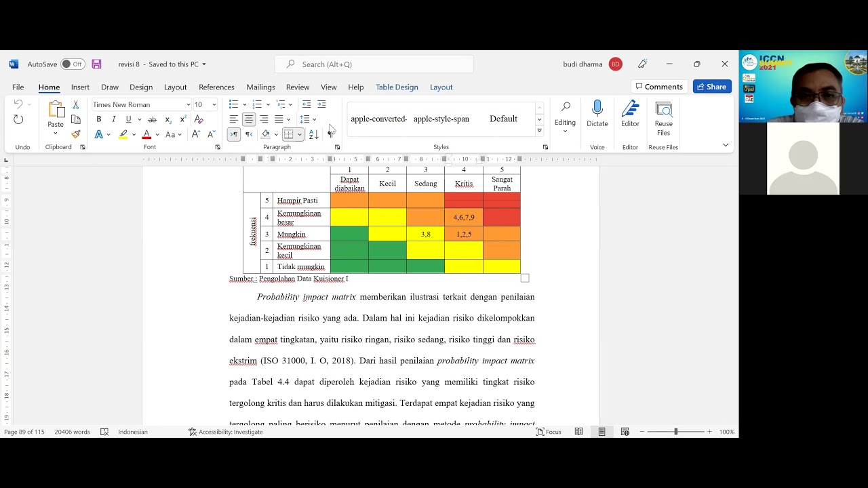Adjust the zoom slider handle
The width and height of the screenshot is (868, 488).
675,432
